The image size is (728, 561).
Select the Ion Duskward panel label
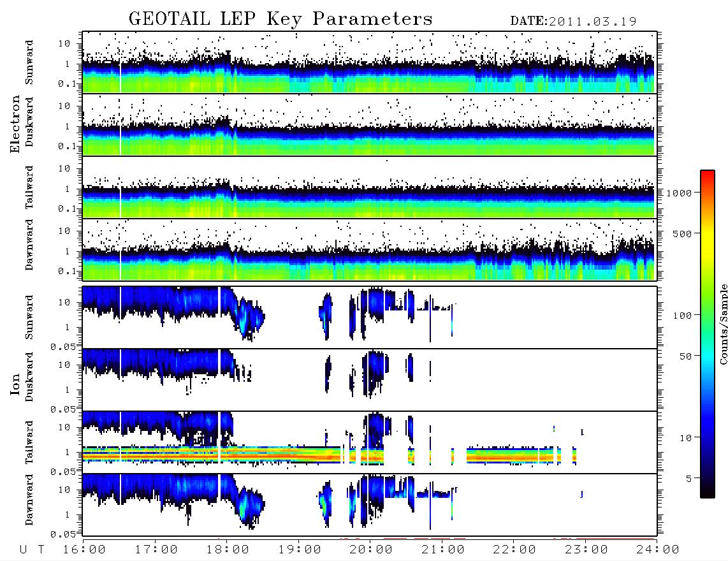pos(29,377)
